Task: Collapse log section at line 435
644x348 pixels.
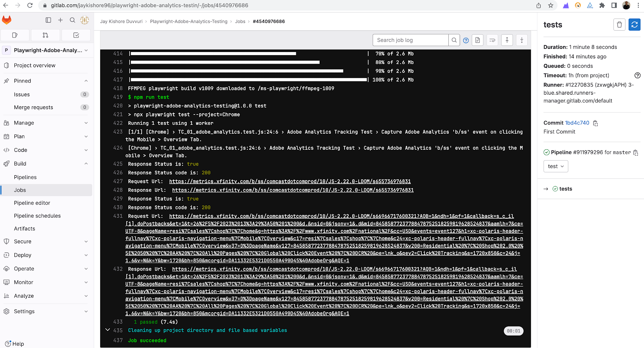Action: tap(107, 330)
